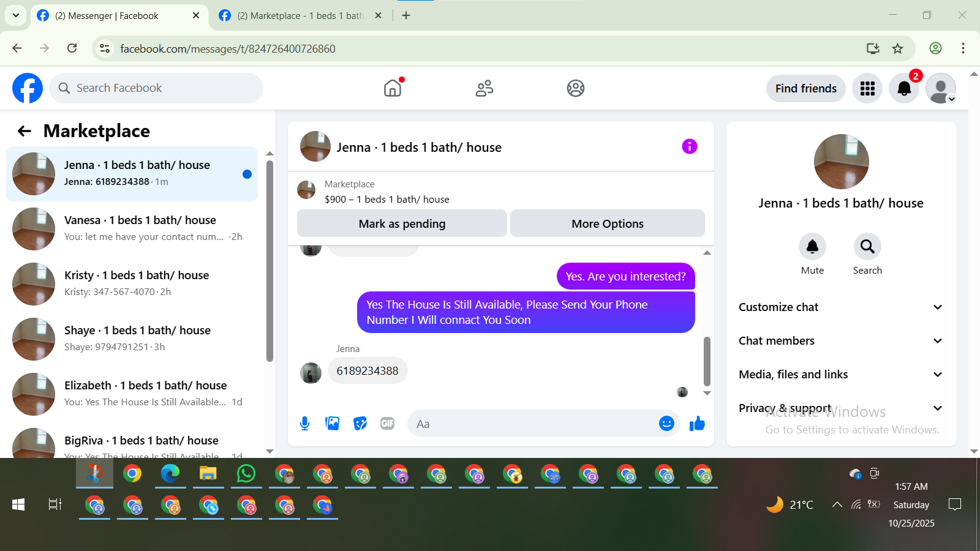Select the Messenger | Facebook tab
The width and height of the screenshot is (980, 551).
pos(118,16)
